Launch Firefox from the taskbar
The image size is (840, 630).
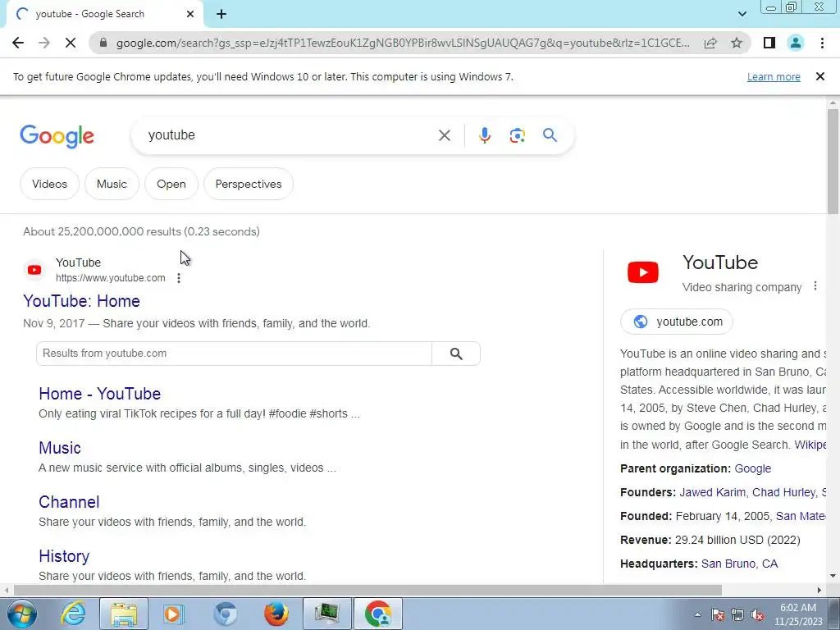276,614
